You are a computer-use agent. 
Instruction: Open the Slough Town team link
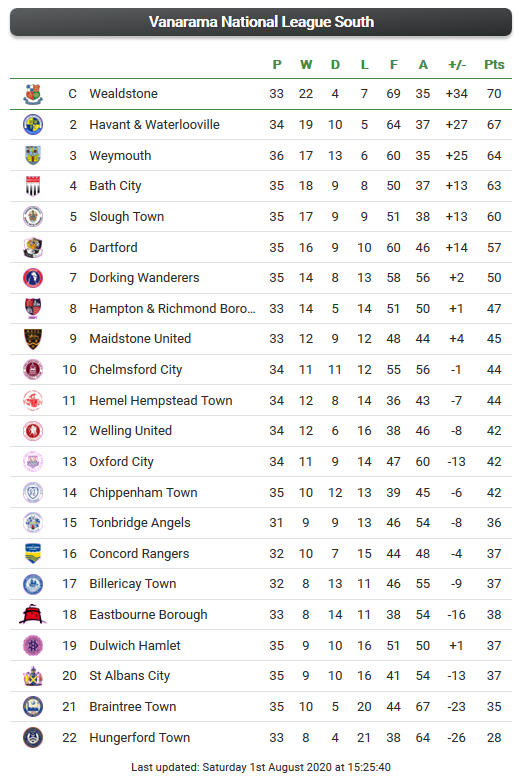pyautogui.click(x=127, y=217)
